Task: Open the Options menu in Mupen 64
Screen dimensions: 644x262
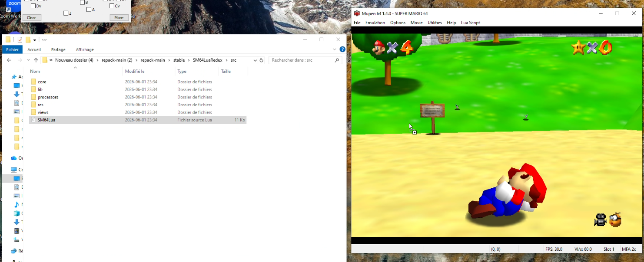Action: [398, 23]
